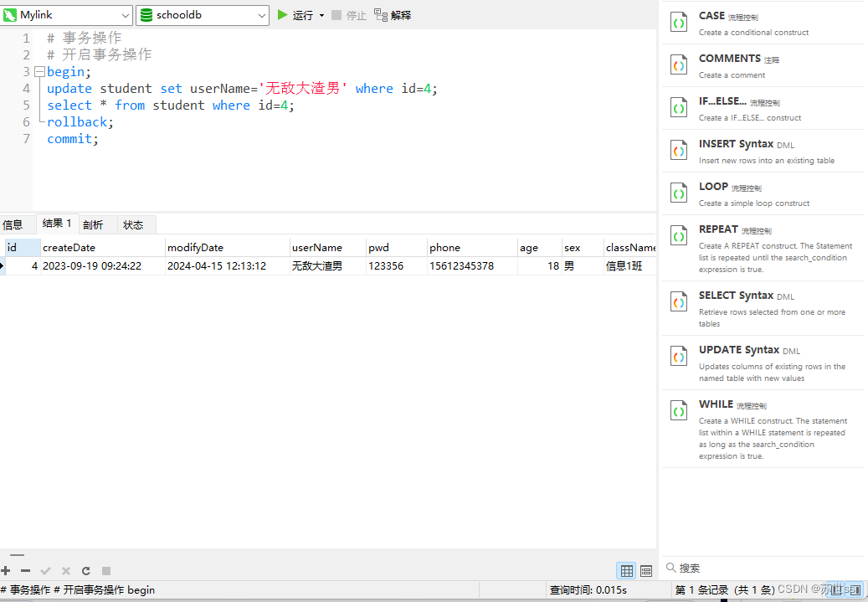Viewport: 868px width, 602px height.
Task: Switch to the 剖析 tab
Action: pos(93,224)
